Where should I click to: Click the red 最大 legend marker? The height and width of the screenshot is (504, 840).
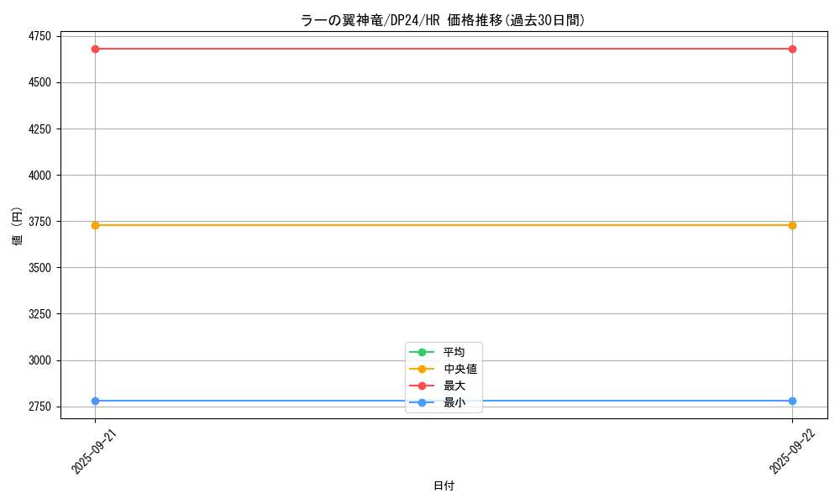(x=422, y=386)
